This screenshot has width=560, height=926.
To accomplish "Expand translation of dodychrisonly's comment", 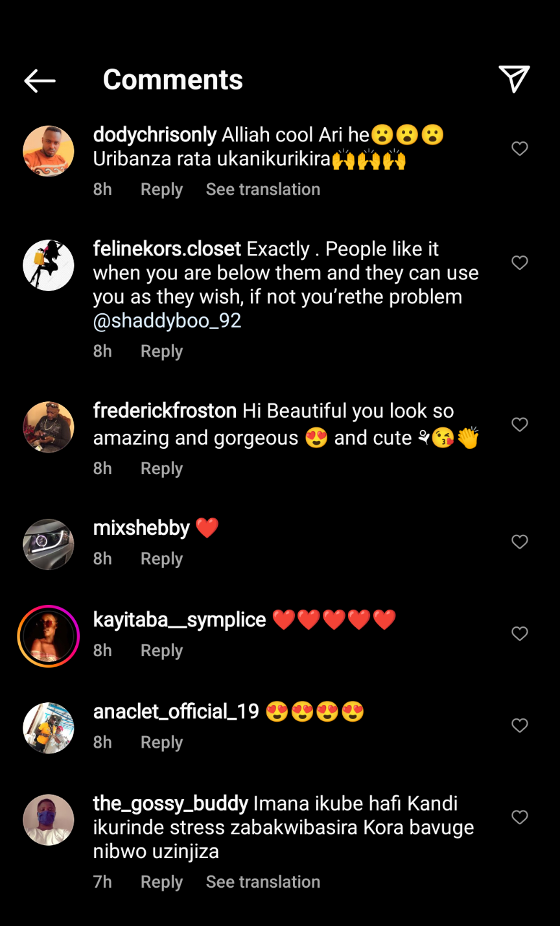I will [262, 189].
